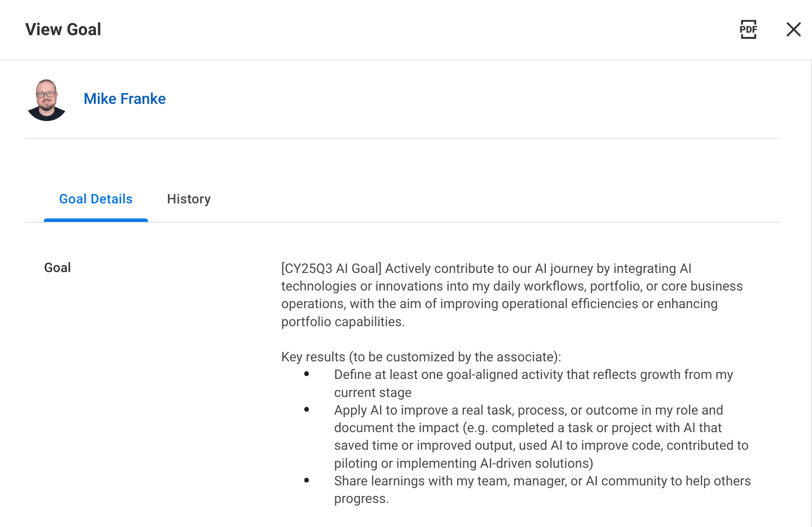Click the Key results heading text
This screenshot has width=812, height=527.
pyautogui.click(x=421, y=357)
